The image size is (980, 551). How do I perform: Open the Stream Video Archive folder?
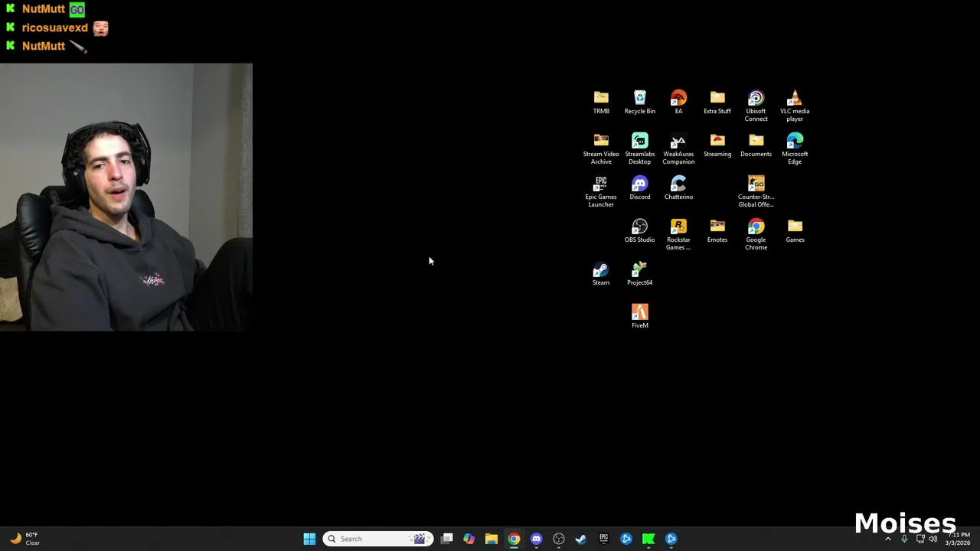(601, 148)
